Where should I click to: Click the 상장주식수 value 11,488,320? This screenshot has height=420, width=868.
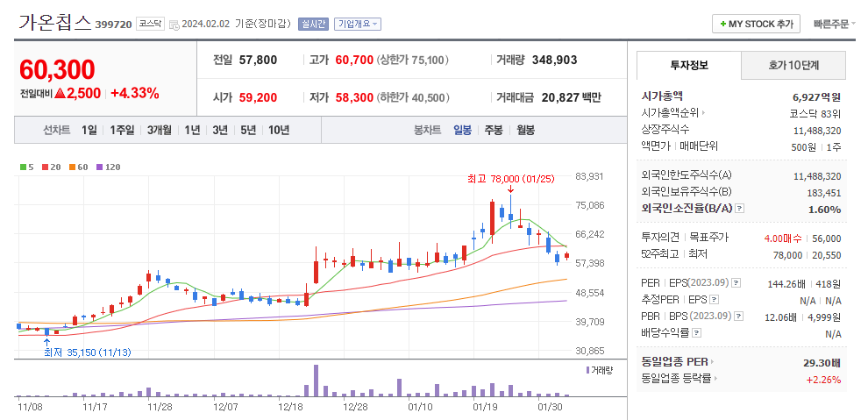click(x=817, y=131)
